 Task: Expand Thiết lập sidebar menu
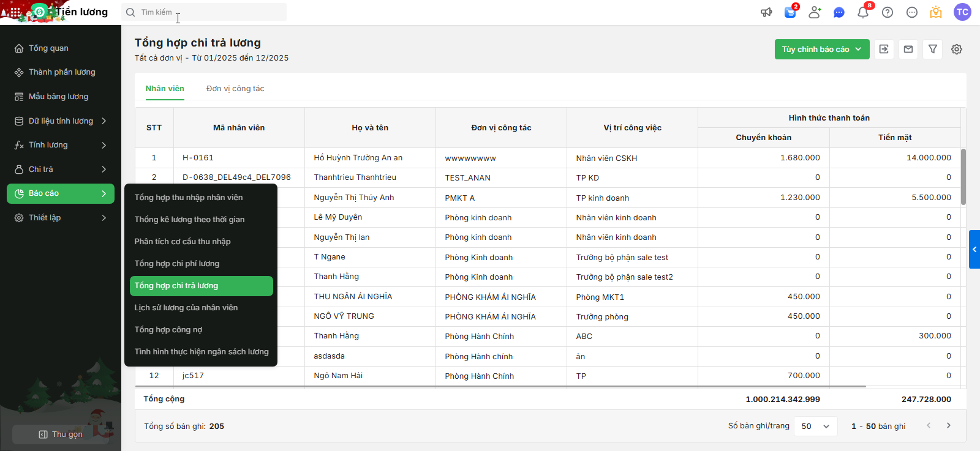point(61,218)
